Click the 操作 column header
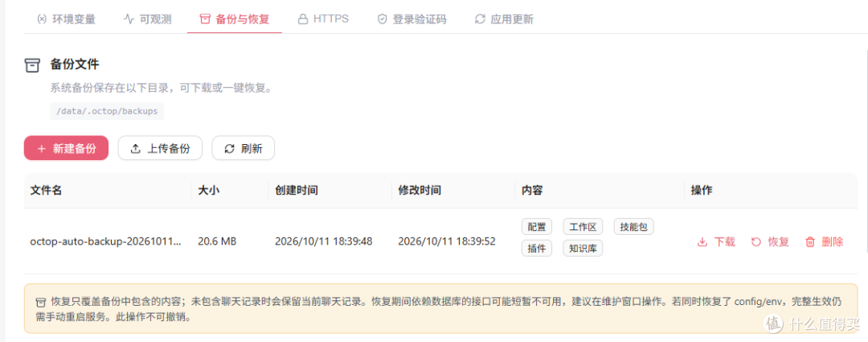Screen dimensions: 868x342 pyautogui.click(x=702, y=191)
